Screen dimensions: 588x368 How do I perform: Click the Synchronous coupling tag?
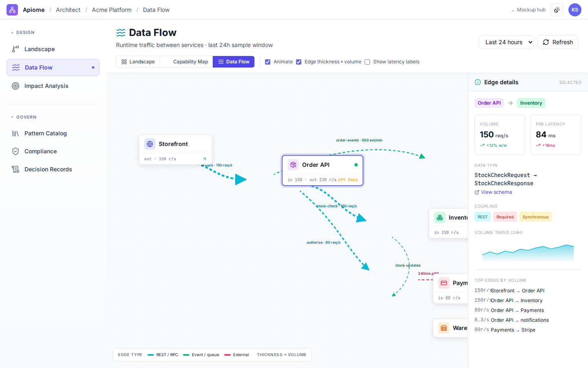(x=535, y=217)
